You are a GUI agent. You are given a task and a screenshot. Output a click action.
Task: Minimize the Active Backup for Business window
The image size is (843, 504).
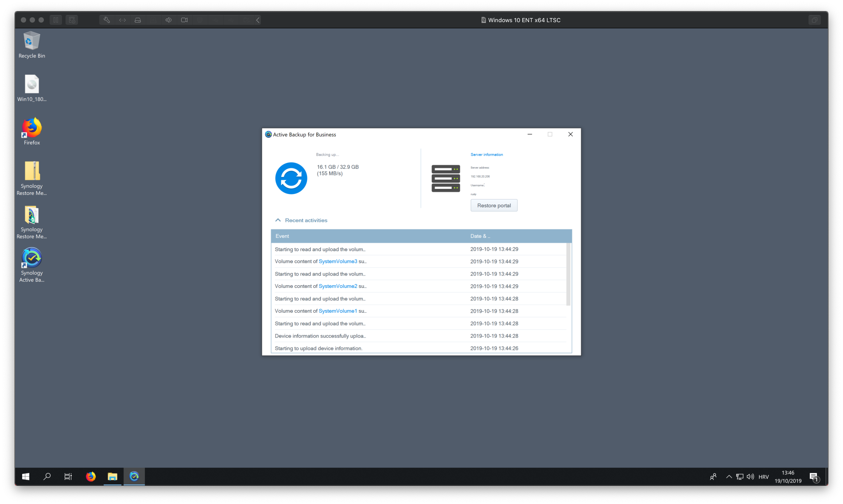tap(529, 134)
